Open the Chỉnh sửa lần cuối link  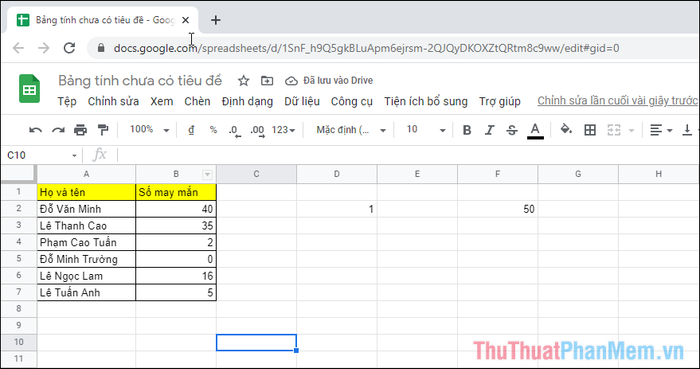[x=618, y=101]
